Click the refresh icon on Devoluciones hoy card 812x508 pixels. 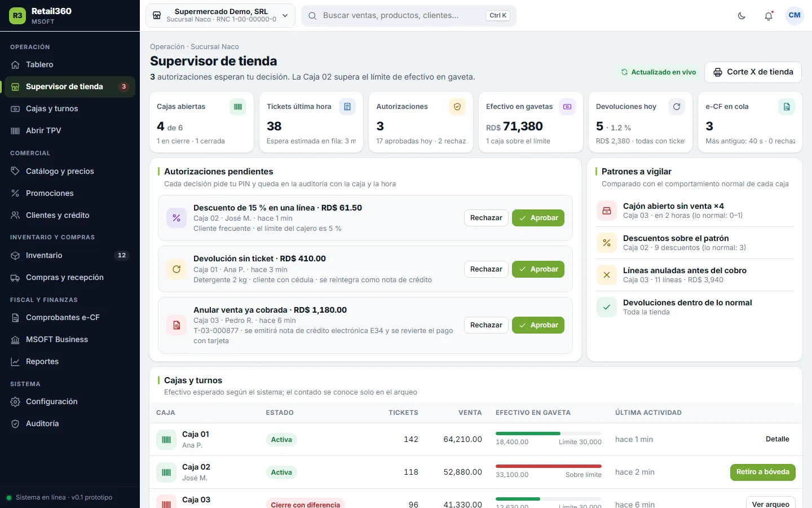coord(677,107)
